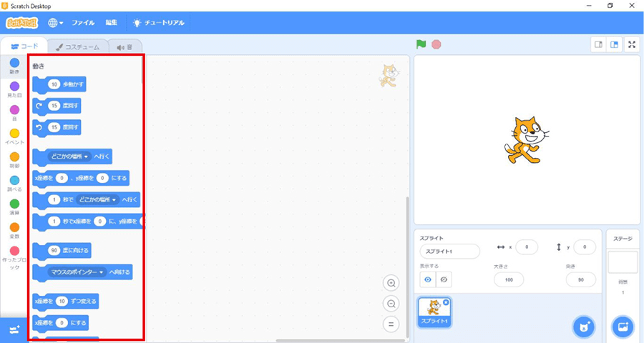The height and width of the screenshot is (343, 644).
Task: Click the 90 度に向ける block
Action: click(x=62, y=250)
